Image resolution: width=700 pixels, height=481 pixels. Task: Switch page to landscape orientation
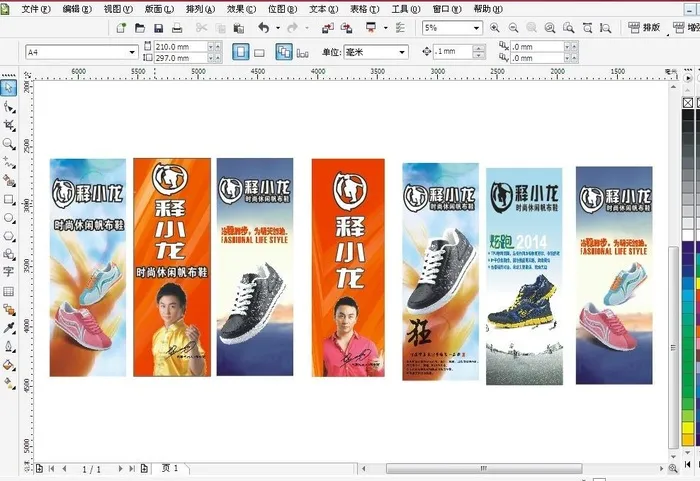coord(260,52)
